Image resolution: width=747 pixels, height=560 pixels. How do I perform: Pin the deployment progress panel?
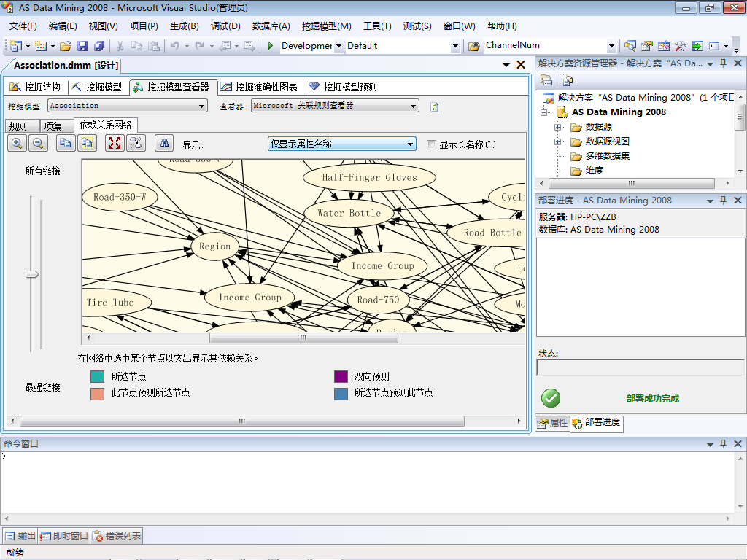click(723, 200)
